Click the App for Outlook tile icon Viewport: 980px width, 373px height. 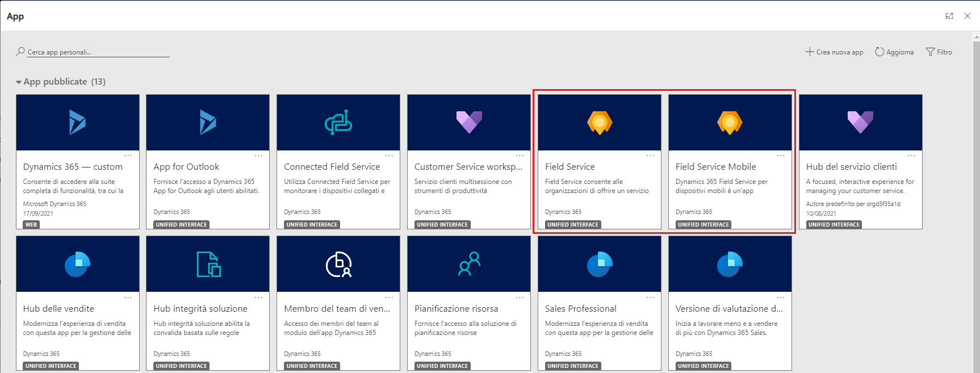[x=208, y=122]
